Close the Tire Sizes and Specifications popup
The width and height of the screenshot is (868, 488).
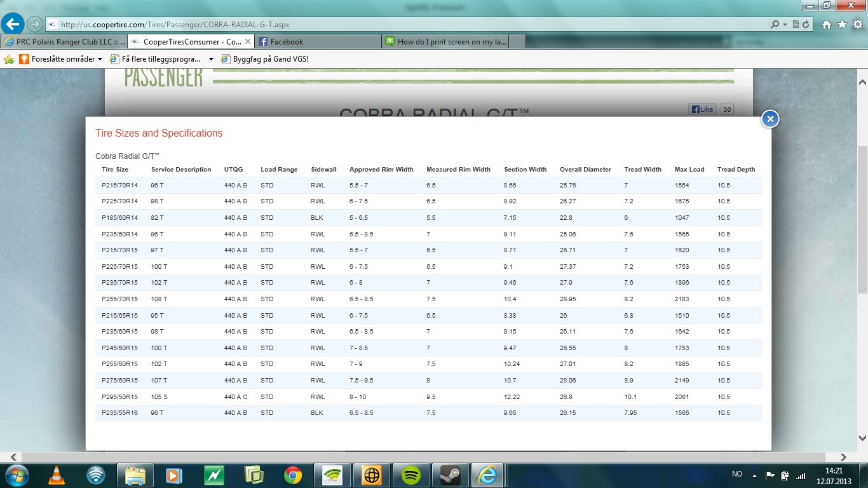click(x=770, y=119)
